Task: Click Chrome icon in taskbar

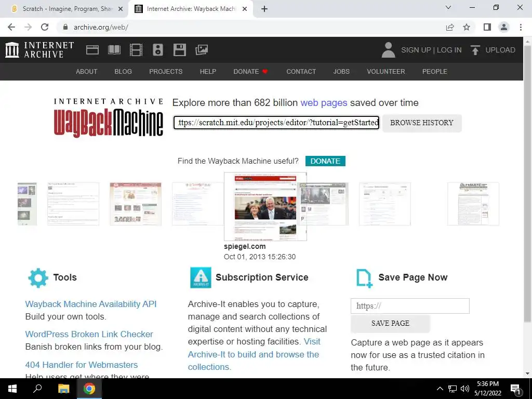Action: coord(89,389)
